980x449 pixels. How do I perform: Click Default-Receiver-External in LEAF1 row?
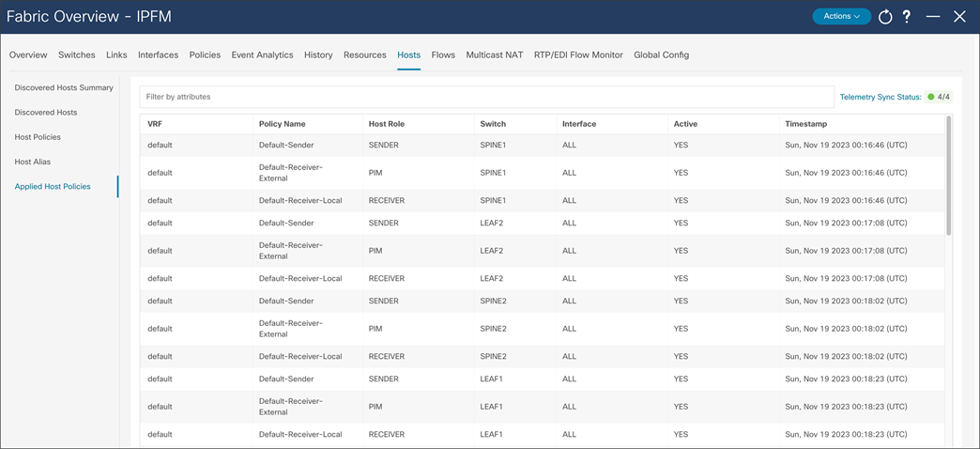[291, 407]
